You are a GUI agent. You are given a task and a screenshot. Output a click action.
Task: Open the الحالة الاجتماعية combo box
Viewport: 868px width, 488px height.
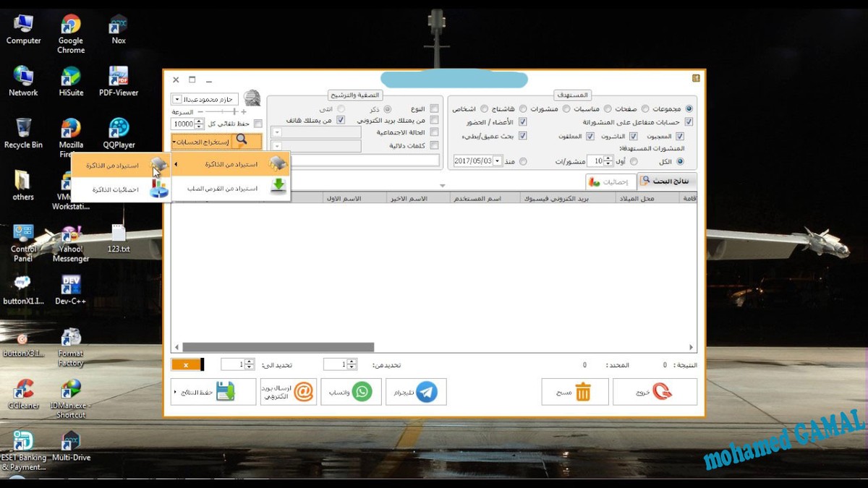(316, 133)
